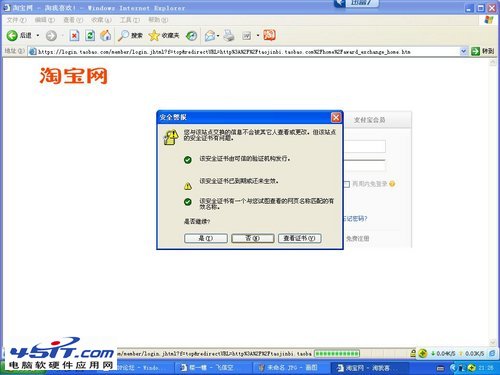Stop loading with the red X icon
Viewport: 500px width, 375px height.
click(x=74, y=35)
